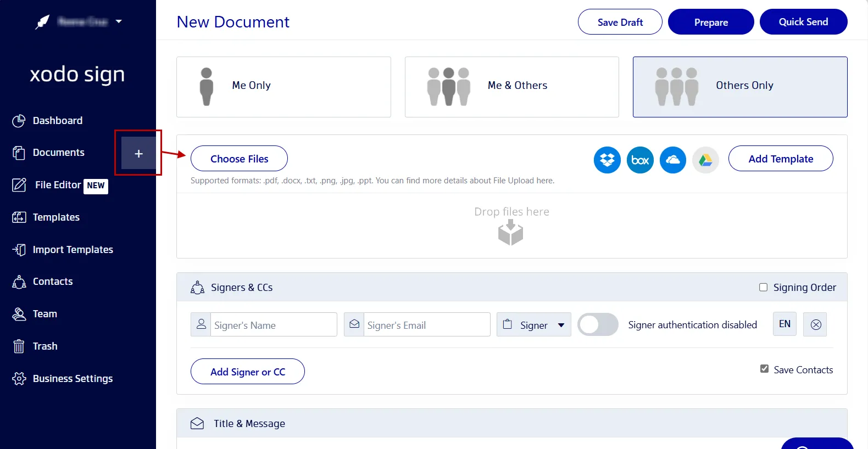The width and height of the screenshot is (868, 449).
Task: Navigate to Team page
Action: coord(44,314)
